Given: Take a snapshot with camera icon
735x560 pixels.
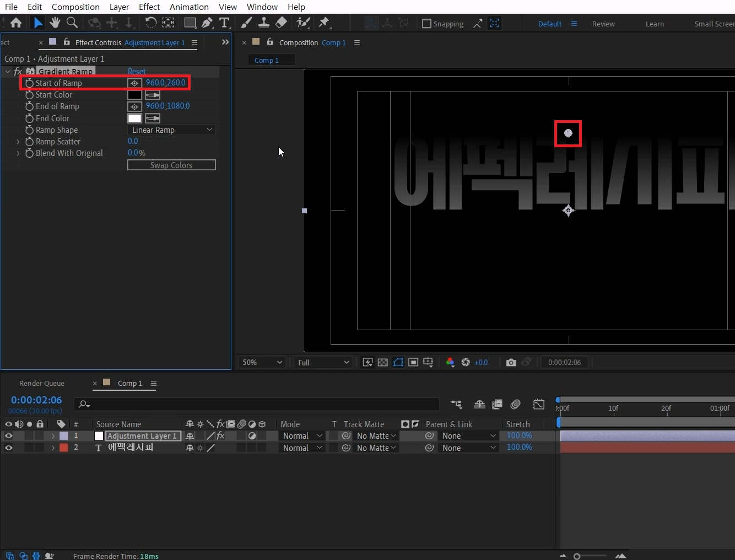Looking at the screenshot, I should click(x=511, y=362).
